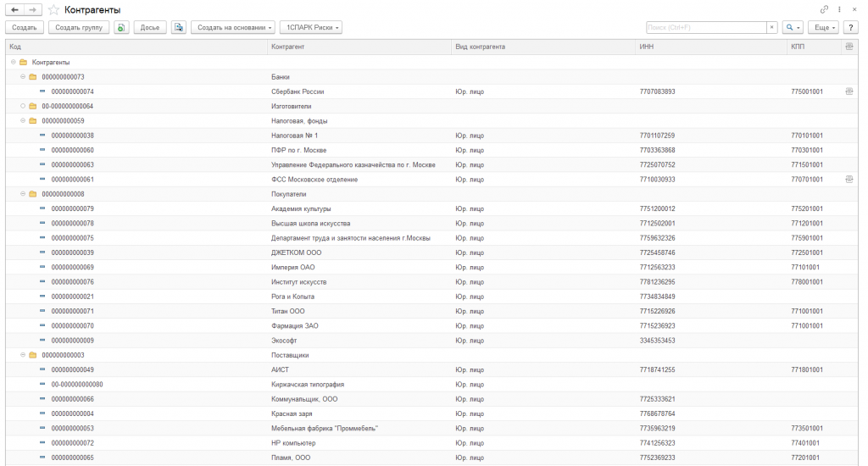Image resolution: width=868 pixels, height=466 pixels.
Task: Select the ДЖЕТКОМ ООО row
Action: pyautogui.click(x=431, y=252)
